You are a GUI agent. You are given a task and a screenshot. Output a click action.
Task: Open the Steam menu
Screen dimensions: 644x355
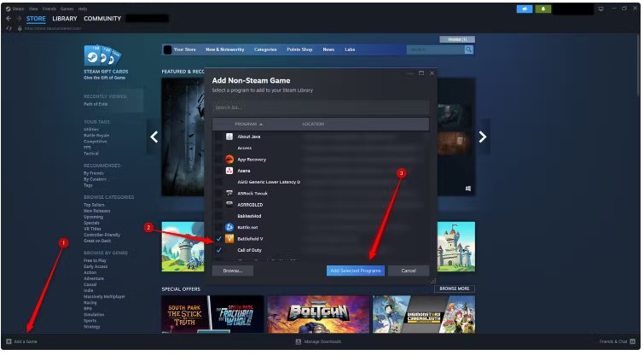point(19,9)
